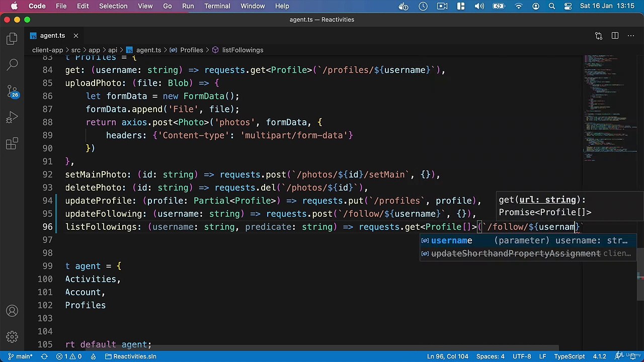This screenshot has height=362, width=644.
Task: Click the Docker whale menu bar icon
Action: 404,6
